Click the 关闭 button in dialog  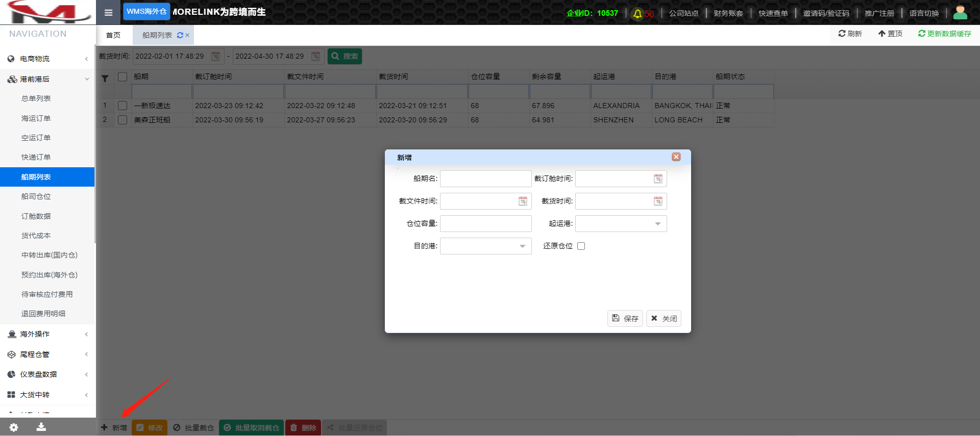click(664, 318)
